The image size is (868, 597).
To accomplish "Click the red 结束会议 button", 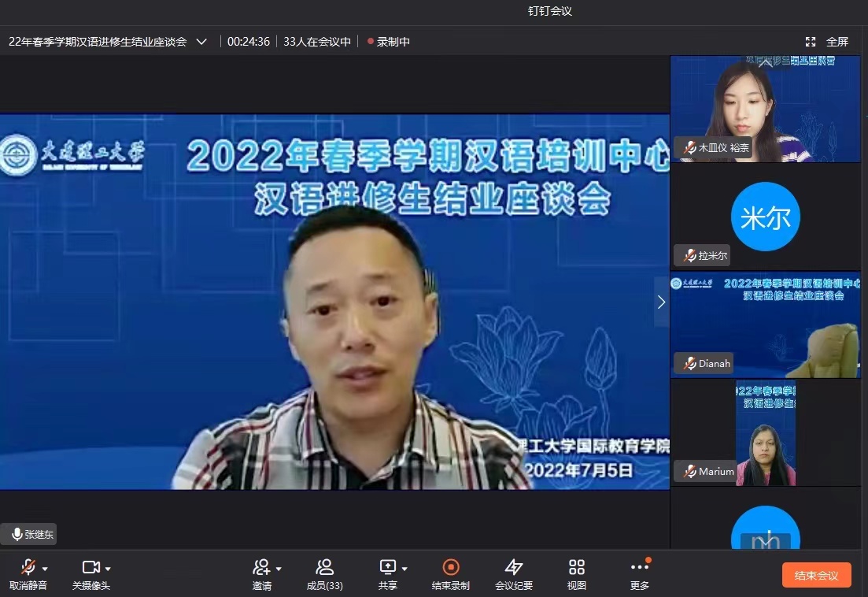I will point(816,575).
